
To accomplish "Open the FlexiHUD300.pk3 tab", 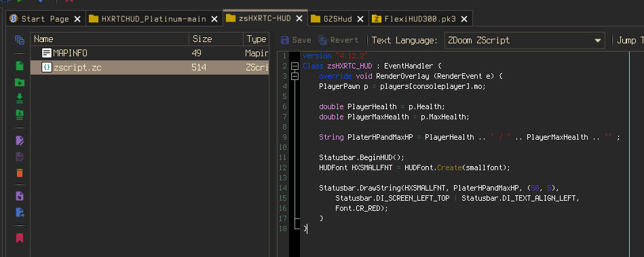I will (x=421, y=19).
